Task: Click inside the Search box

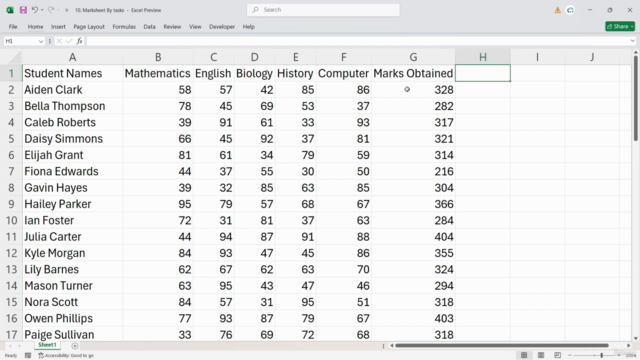Action: [323, 10]
